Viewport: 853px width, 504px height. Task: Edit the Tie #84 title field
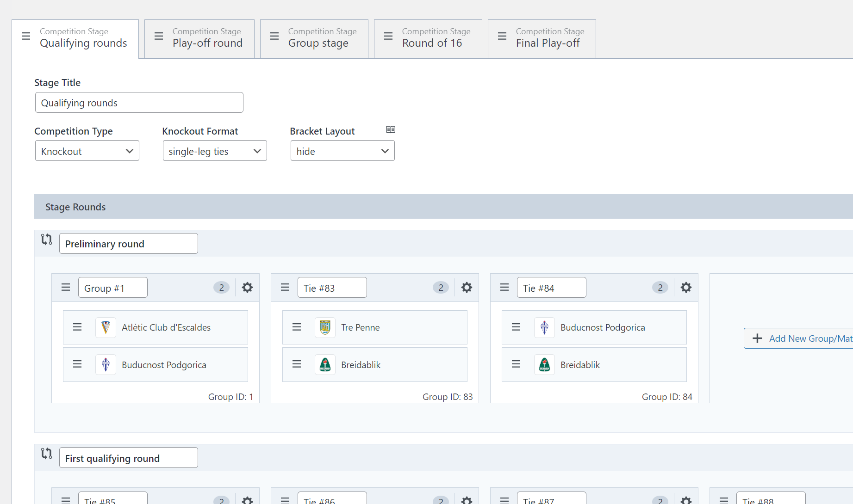pyautogui.click(x=552, y=288)
